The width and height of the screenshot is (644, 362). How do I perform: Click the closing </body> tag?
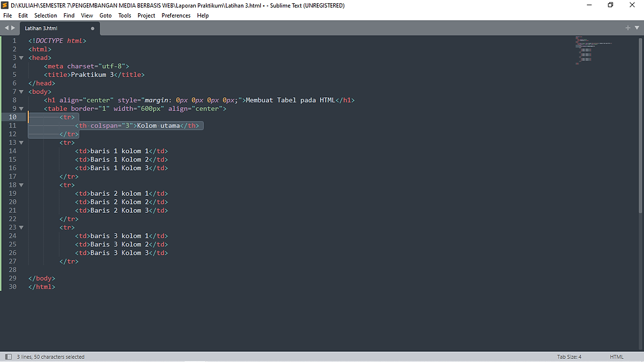[41, 279]
